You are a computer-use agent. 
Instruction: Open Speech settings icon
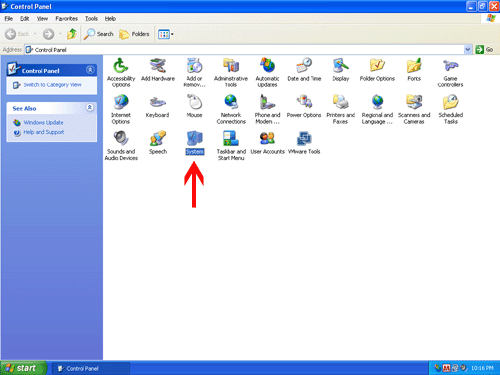click(x=158, y=139)
